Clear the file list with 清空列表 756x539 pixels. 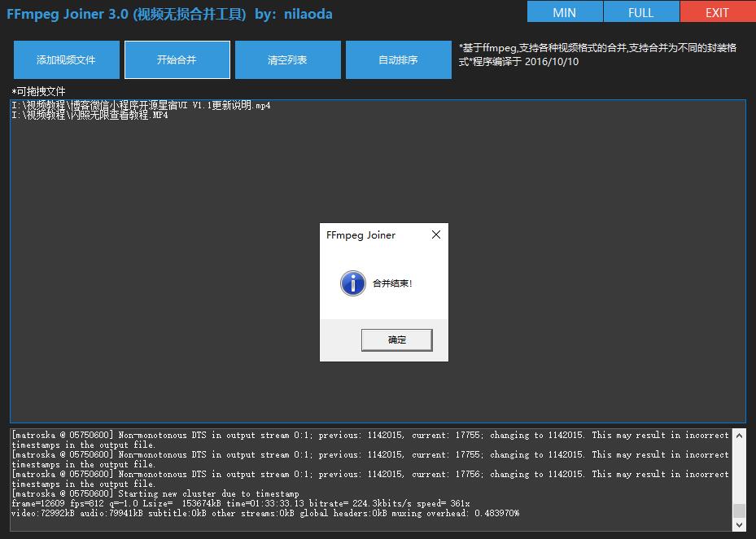(x=287, y=60)
